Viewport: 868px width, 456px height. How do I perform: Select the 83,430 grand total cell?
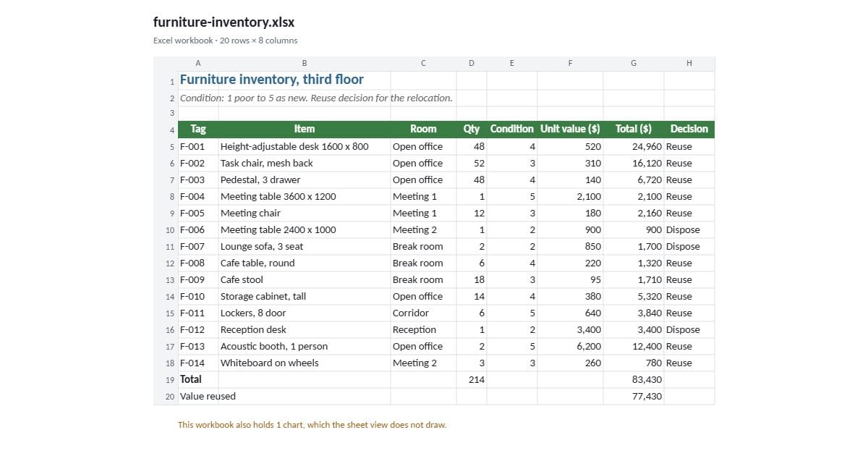[634, 379]
